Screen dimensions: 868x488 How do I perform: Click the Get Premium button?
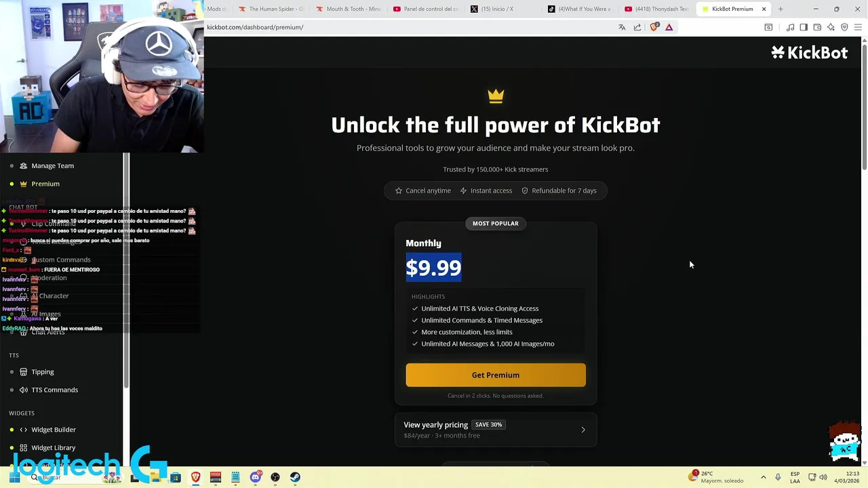[x=496, y=375]
